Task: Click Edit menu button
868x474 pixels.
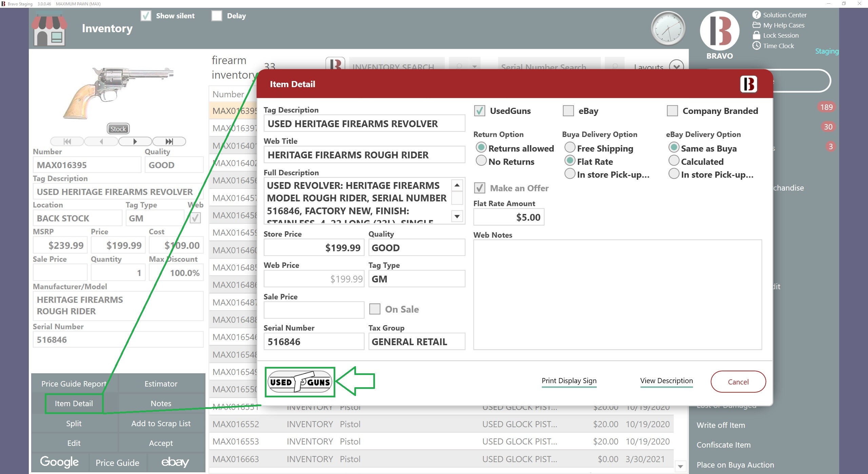Action: (74, 443)
